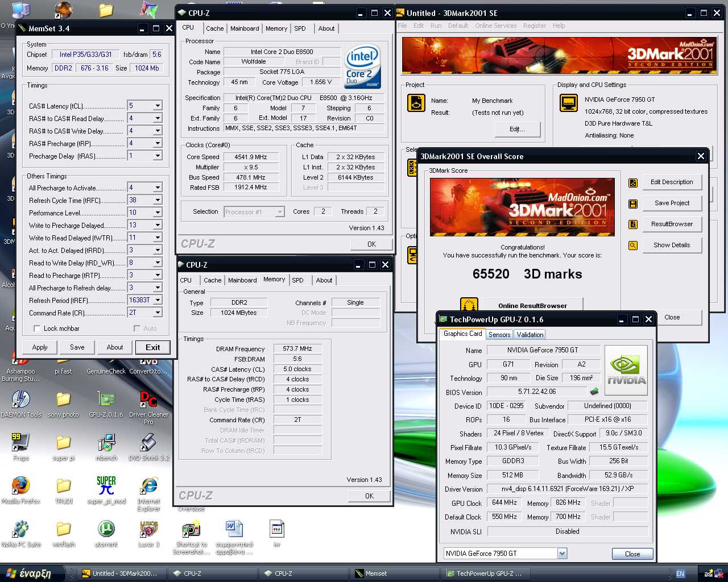Image resolution: width=728 pixels, height=582 pixels.
Task: Click Apply button in MemSet
Action: pos(40,347)
